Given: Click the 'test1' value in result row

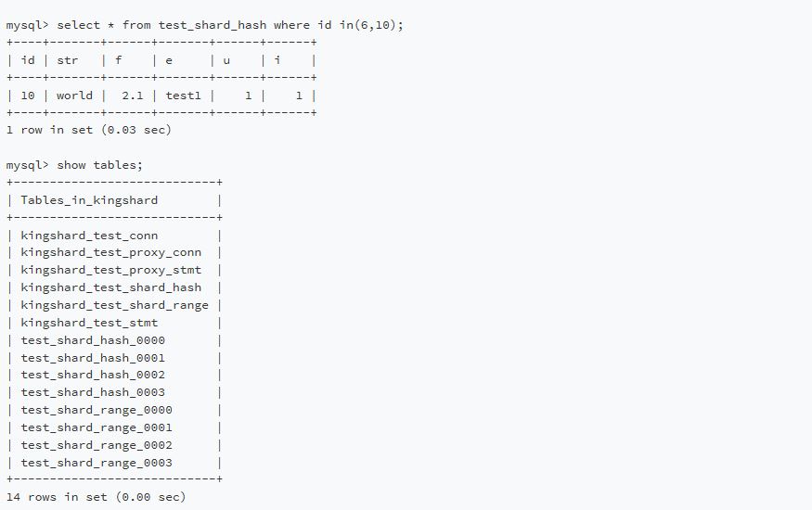Looking at the screenshot, I should pos(184,96).
